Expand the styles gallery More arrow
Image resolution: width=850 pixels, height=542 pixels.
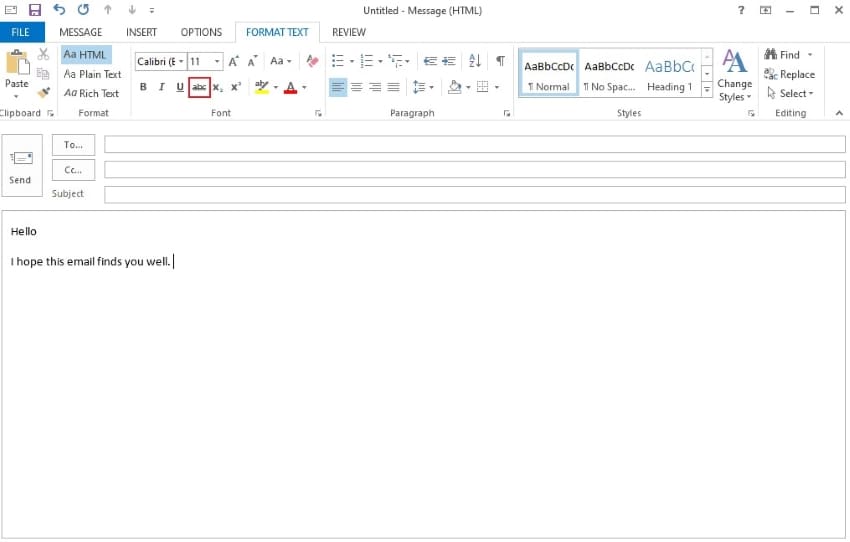click(x=707, y=89)
